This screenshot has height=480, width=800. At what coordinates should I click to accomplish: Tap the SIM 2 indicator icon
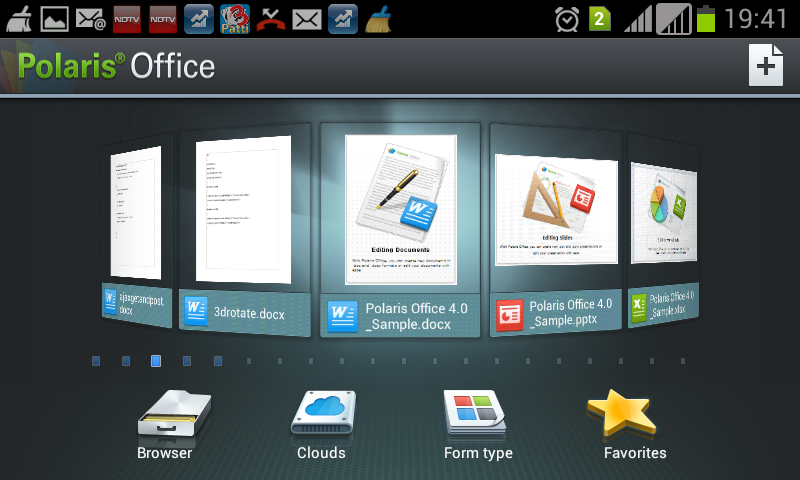599,19
